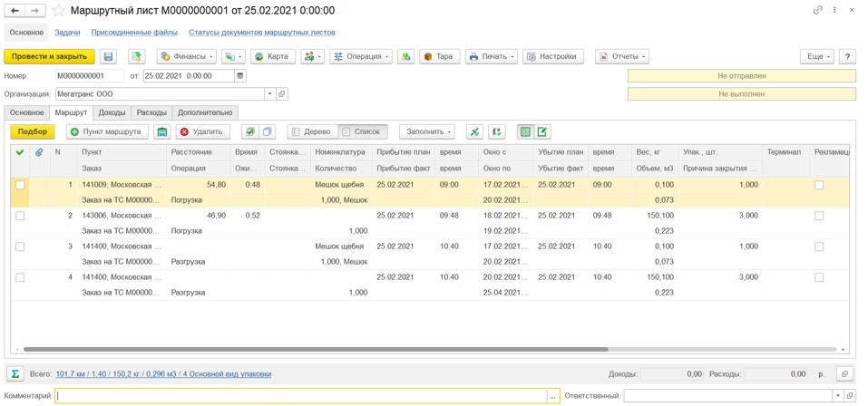868x406 pixels.
Task: Click the Тара box button
Action: point(438,56)
